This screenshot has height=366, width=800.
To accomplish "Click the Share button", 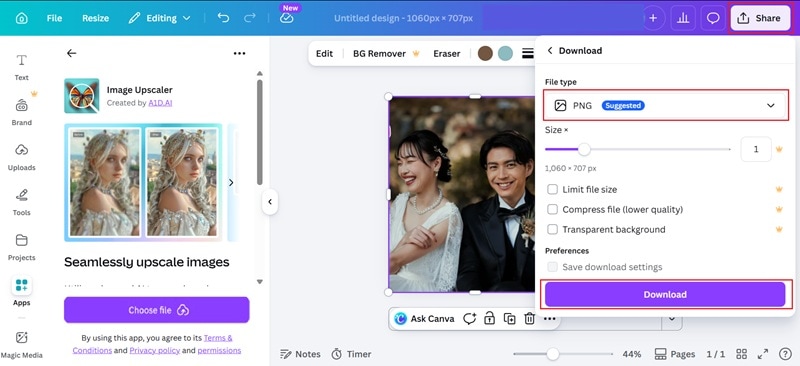I will [760, 18].
